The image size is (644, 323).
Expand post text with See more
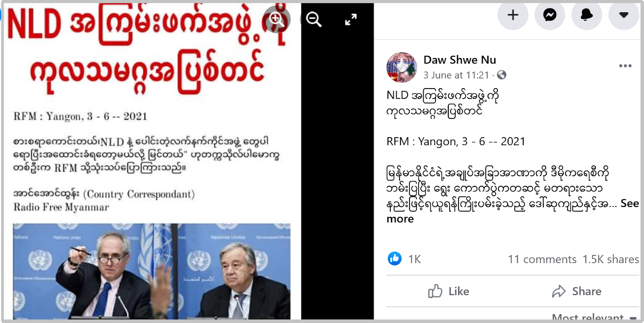[x=512, y=211]
